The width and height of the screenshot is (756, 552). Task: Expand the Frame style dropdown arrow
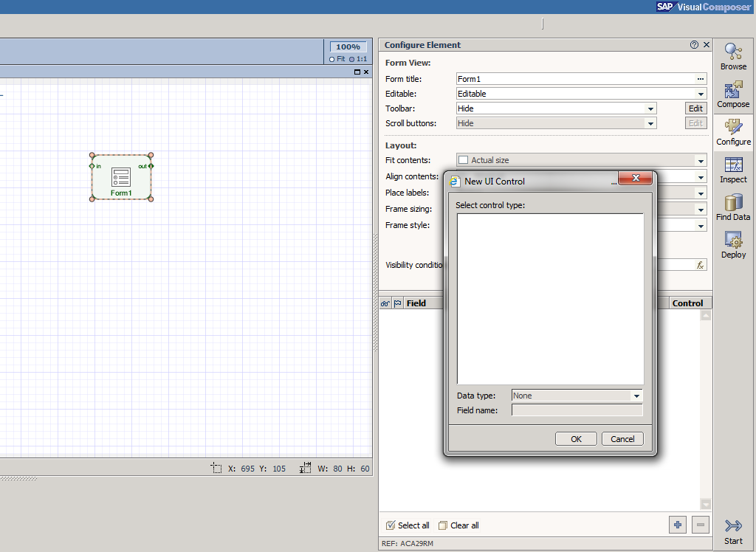tap(701, 226)
